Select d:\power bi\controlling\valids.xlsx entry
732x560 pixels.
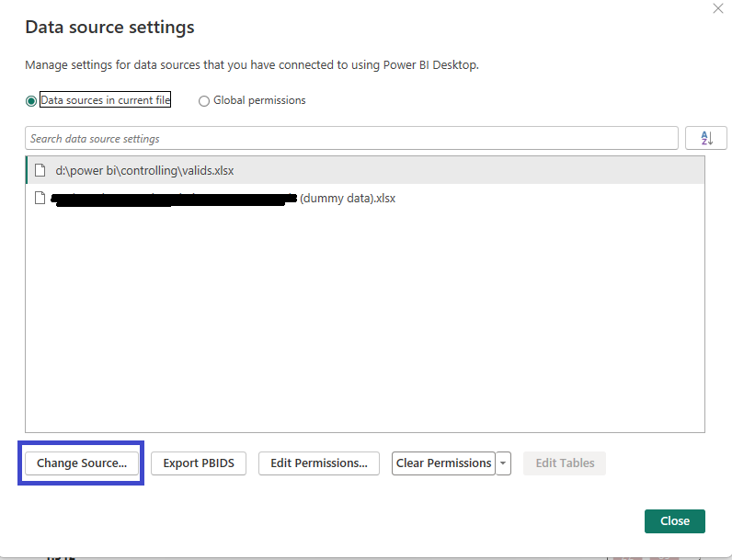[365, 170]
